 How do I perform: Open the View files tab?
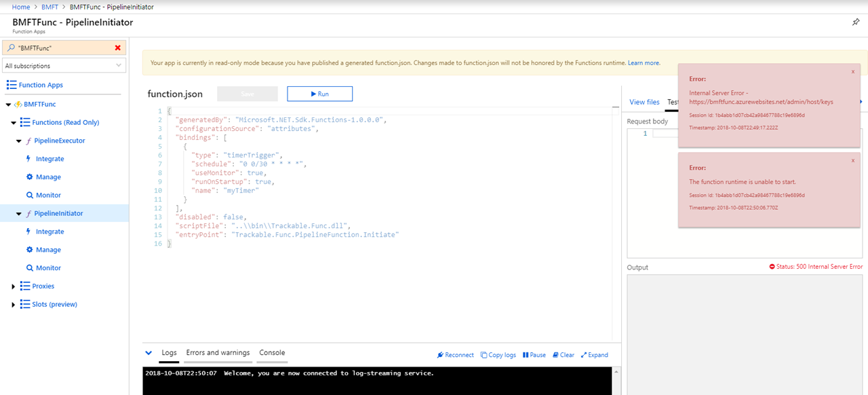[644, 102]
